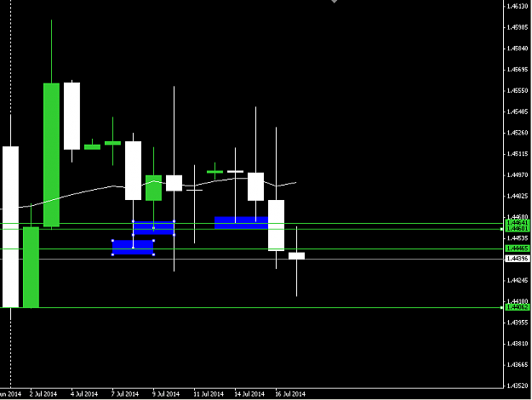Click the 4 Jul 2014 date label

(x=84, y=394)
